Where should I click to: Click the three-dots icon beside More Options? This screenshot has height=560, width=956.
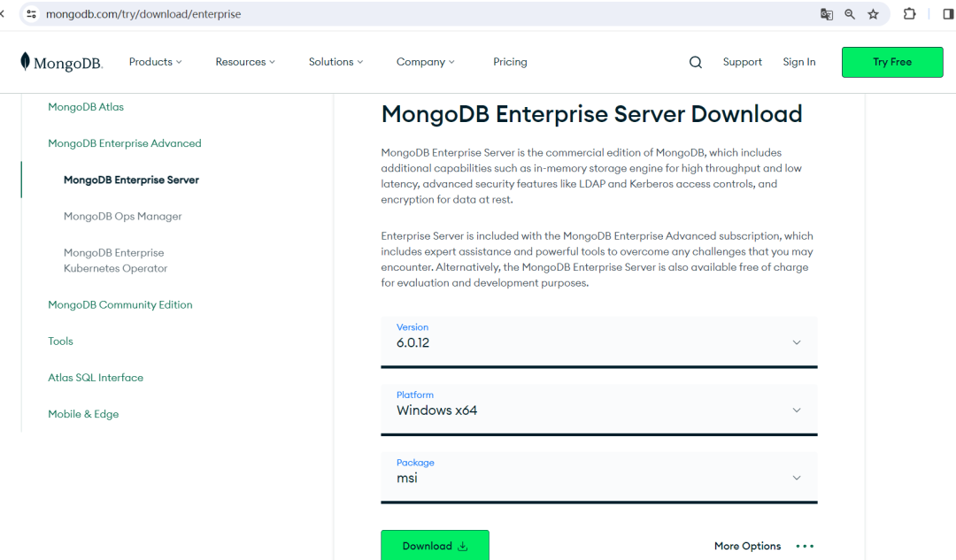coord(805,546)
